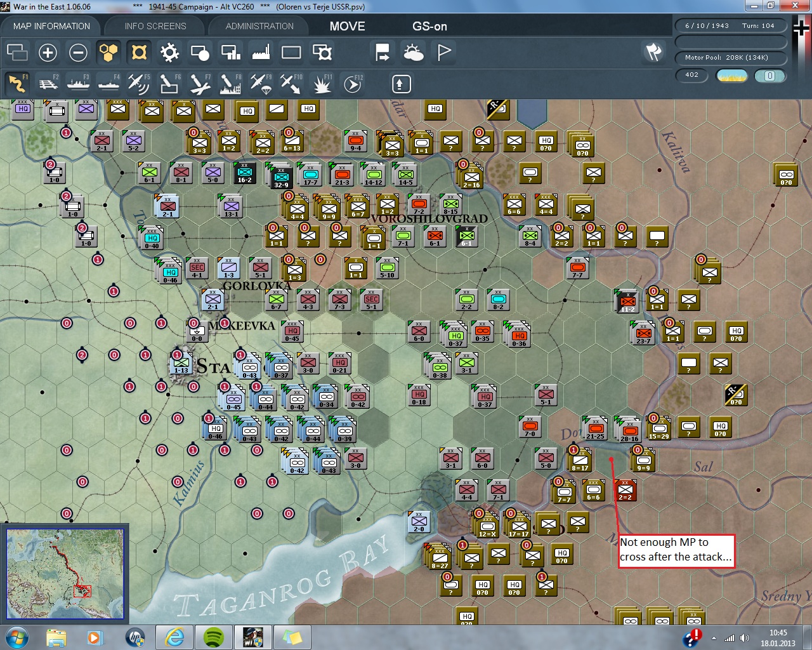Click the F12 circled arrow icon
The width and height of the screenshot is (812, 650).
click(x=353, y=84)
